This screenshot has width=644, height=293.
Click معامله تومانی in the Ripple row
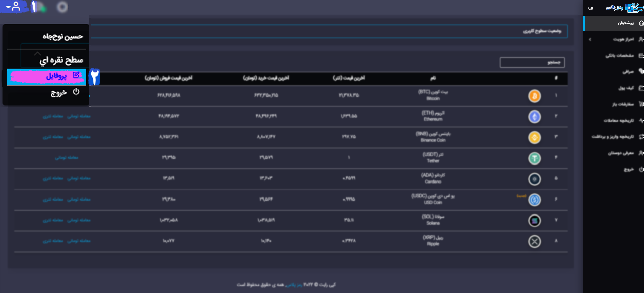click(79, 241)
